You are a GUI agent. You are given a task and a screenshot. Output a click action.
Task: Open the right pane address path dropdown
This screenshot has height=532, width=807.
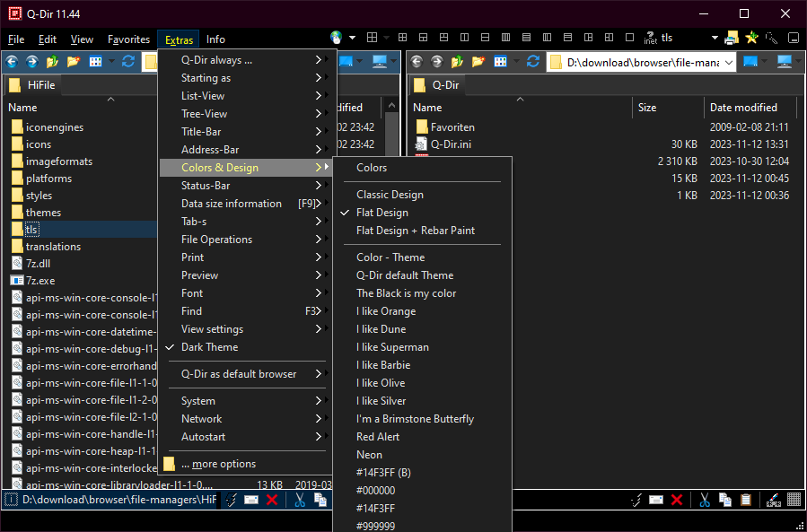(x=727, y=62)
